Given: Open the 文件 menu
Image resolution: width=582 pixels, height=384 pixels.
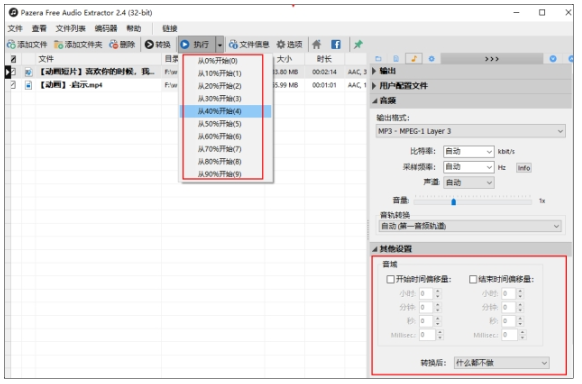Looking at the screenshot, I should [x=15, y=29].
